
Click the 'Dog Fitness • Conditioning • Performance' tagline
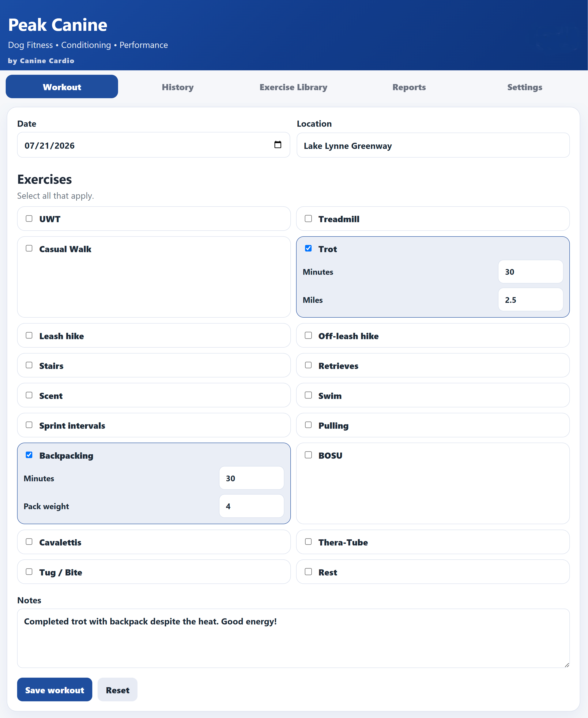coord(88,45)
